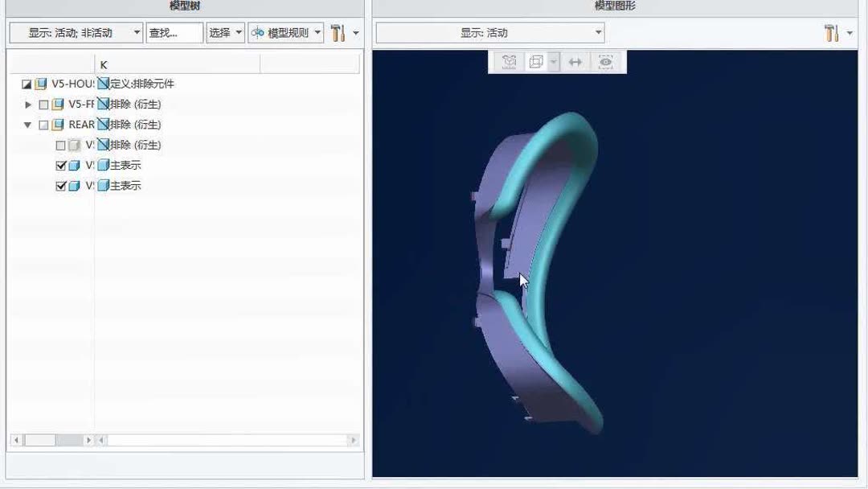Click the representation icon beside 定义:排除元件
This screenshot has height=489, width=868.
[102, 83]
